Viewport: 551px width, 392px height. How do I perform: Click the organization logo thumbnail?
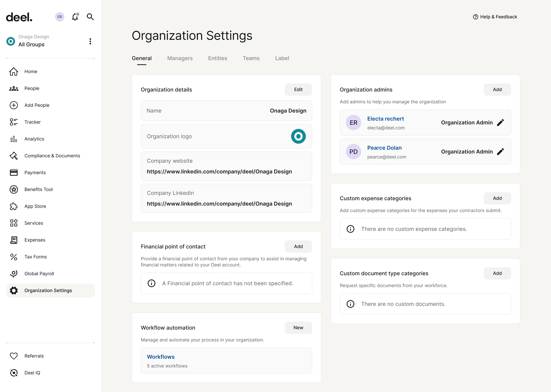(298, 136)
